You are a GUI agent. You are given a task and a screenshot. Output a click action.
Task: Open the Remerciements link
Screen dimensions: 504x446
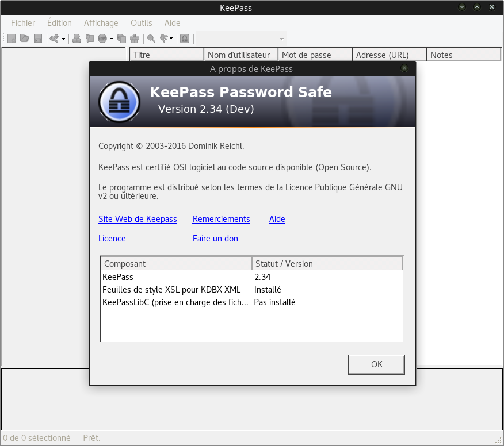tap(221, 219)
